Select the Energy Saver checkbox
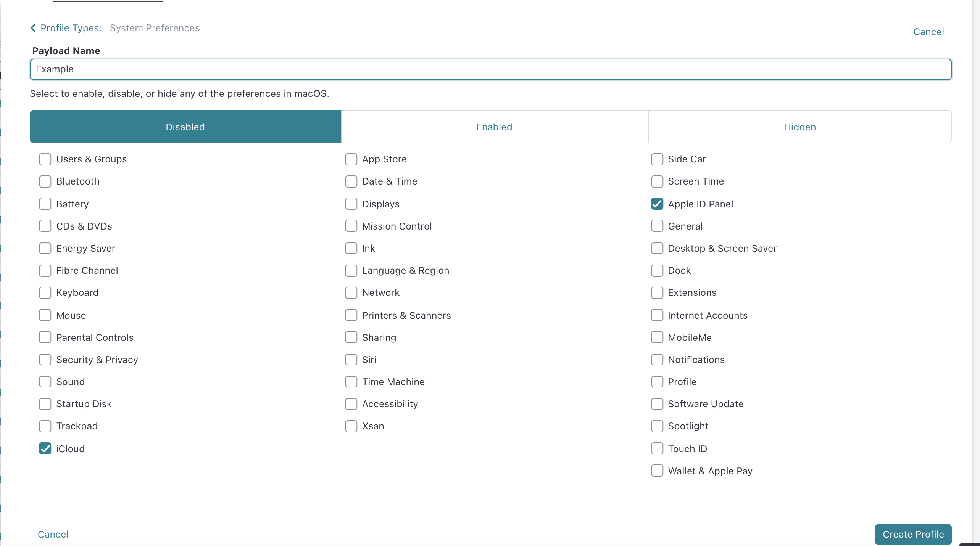This screenshot has height=546, width=980. point(45,248)
